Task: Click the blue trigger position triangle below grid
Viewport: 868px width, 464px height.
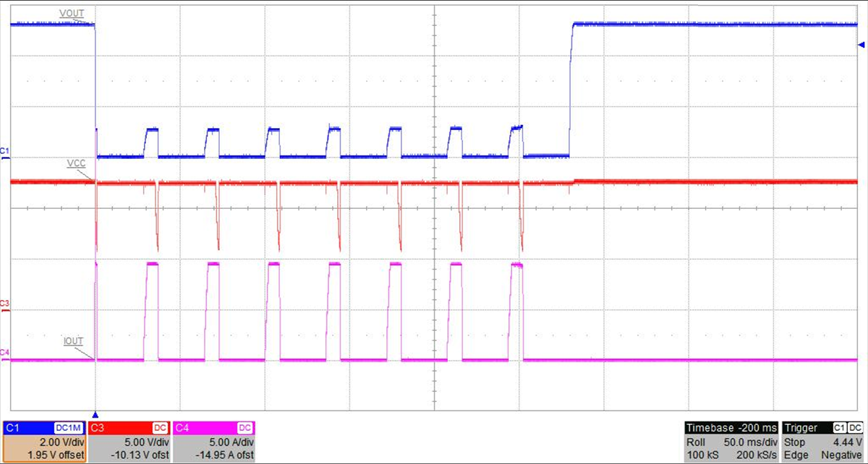Action: tap(95, 409)
